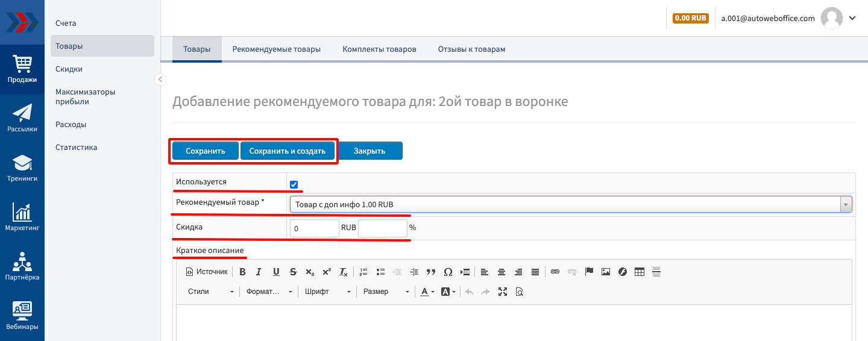The height and width of the screenshot is (341, 868).
Task: Click the Закрыть button
Action: pos(370,151)
